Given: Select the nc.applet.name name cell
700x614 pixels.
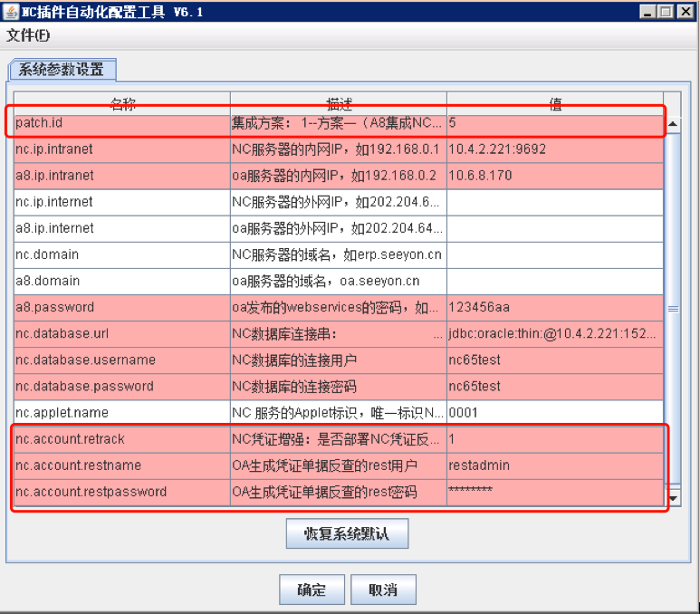Looking at the screenshot, I should [x=122, y=413].
